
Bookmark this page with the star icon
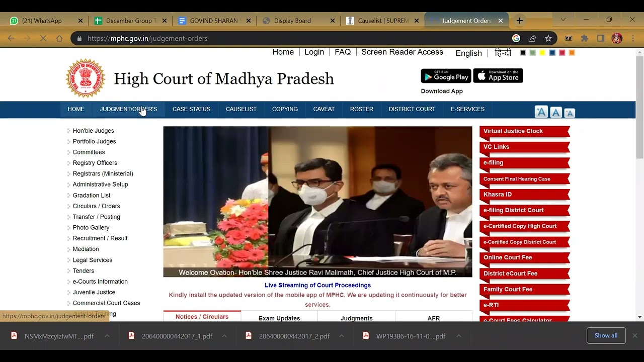click(x=548, y=38)
